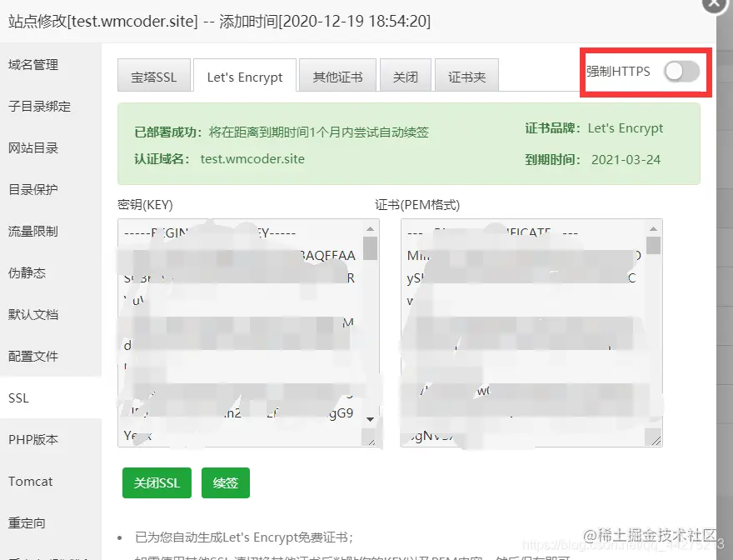The height and width of the screenshot is (560, 733).
Task: Switch to the 其他证书 tab
Action: pos(338,76)
